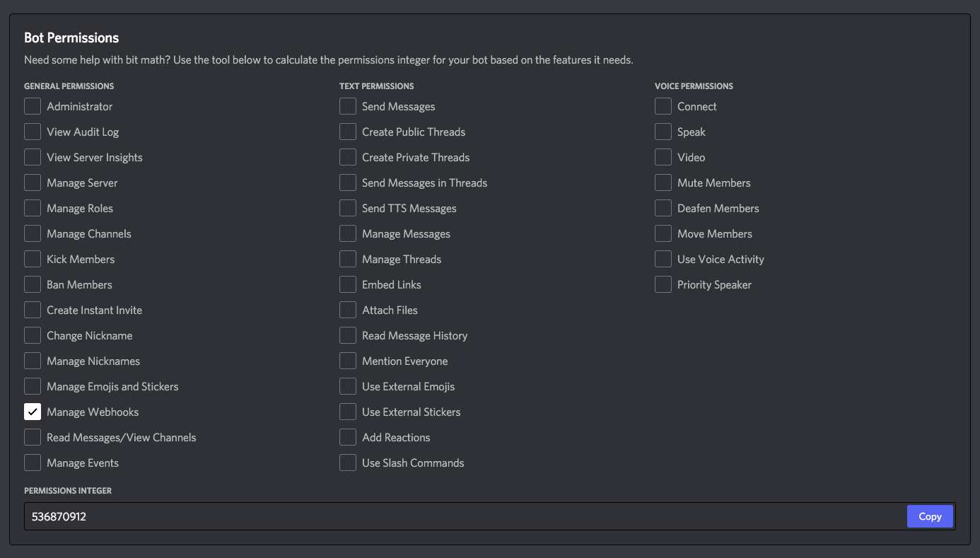980x558 pixels.
Task: Check the Send Messages permission
Action: click(x=347, y=106)
